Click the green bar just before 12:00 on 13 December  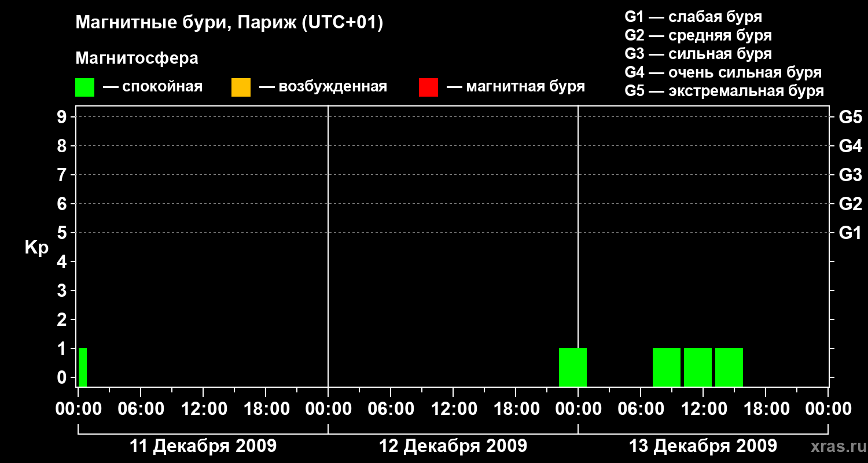pos(698,367)
